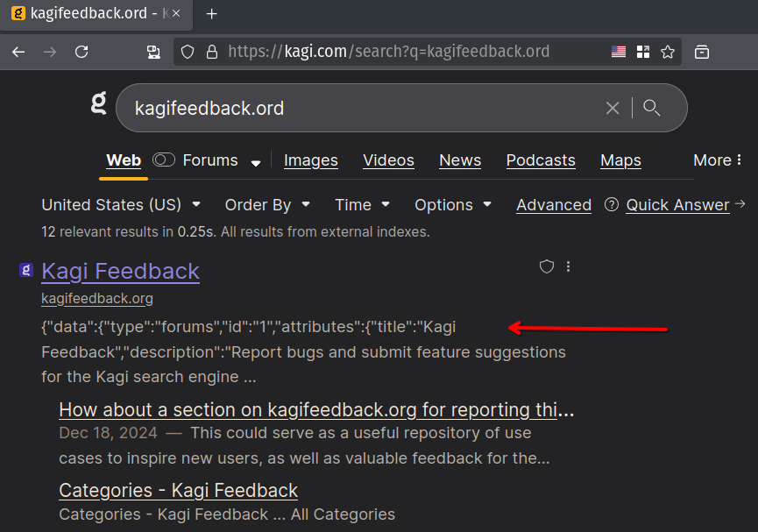Click the shield icon on Kagi Feedback result
The height and width of the screenshot is (532, 758).
pyautogui.click(x=546, y=266)
